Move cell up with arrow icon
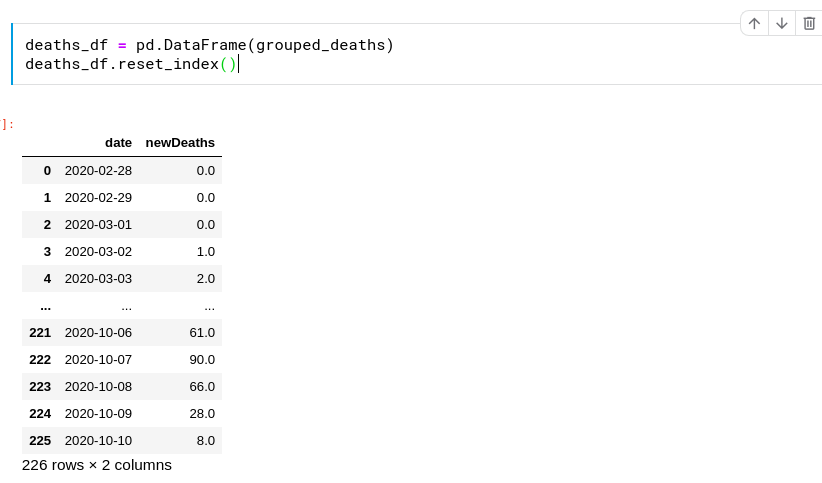 point(754,24)
